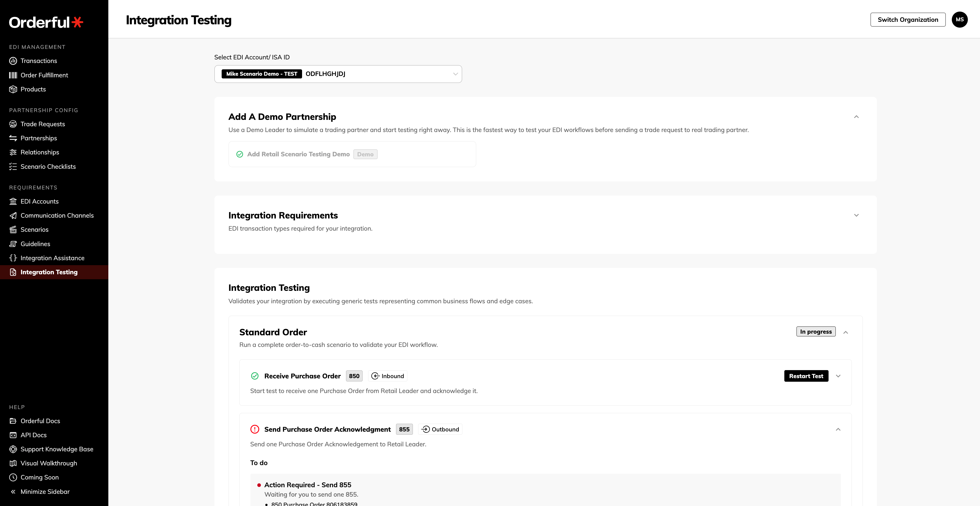Click the Scenario Checklists icon
Viewport: 980px width, 506px height.
13,167
